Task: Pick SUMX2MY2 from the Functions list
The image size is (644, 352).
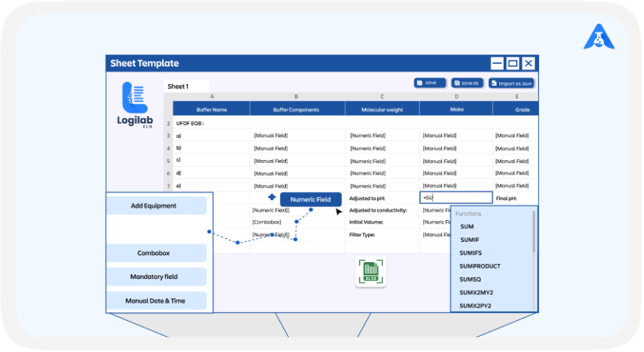Action: tap(476, 293)
